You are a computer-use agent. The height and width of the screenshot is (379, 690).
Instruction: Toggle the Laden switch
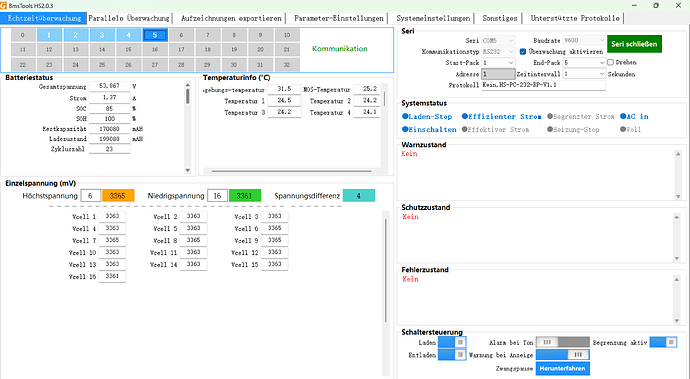click(x=452, y=342)
